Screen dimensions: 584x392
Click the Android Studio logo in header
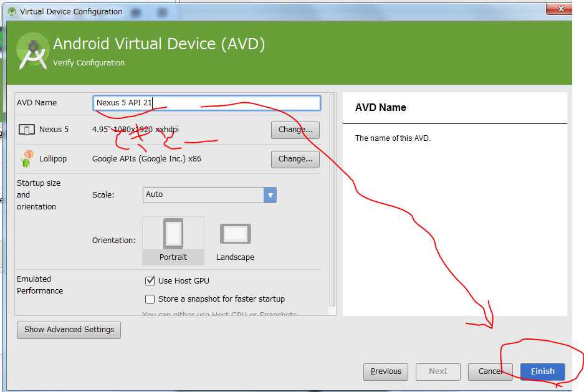pyautogui.click(x=33, y=51)
